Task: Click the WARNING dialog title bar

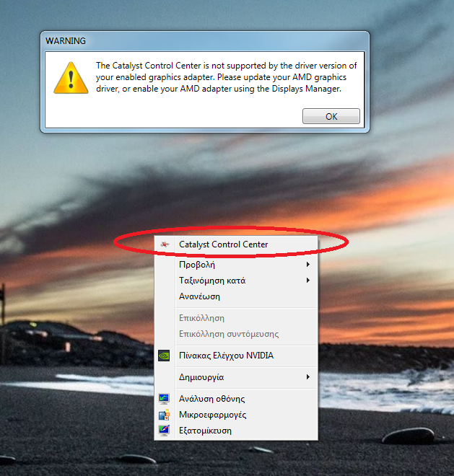Action: tap(205, 41)
